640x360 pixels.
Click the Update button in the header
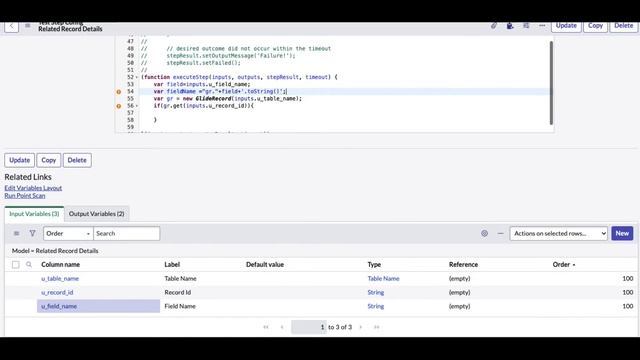[x=566, y=26]
